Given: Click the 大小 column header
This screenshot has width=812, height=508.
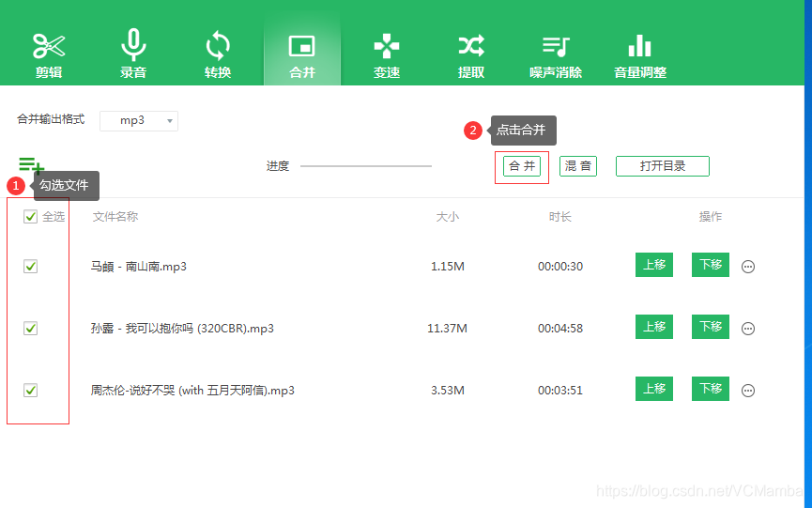Looking at the screenshot, I should click(448, 217).
